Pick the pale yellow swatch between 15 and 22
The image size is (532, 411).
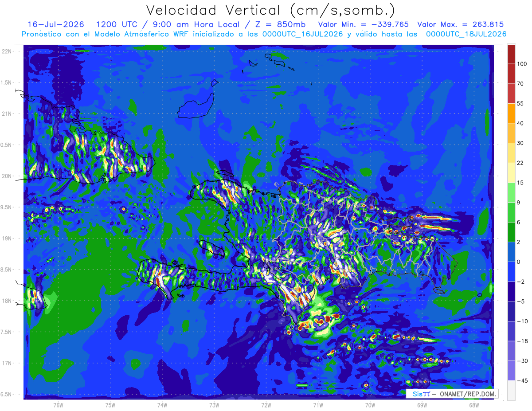click(511, 172)
